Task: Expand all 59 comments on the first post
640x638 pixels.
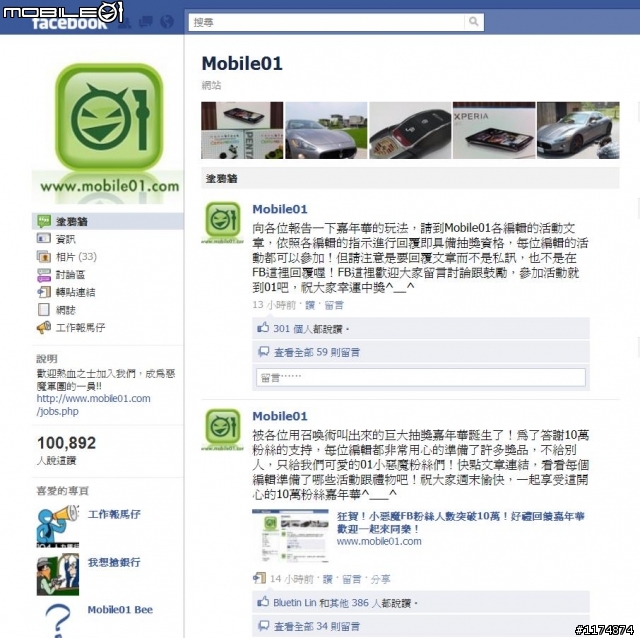Action: pos(317,352)
